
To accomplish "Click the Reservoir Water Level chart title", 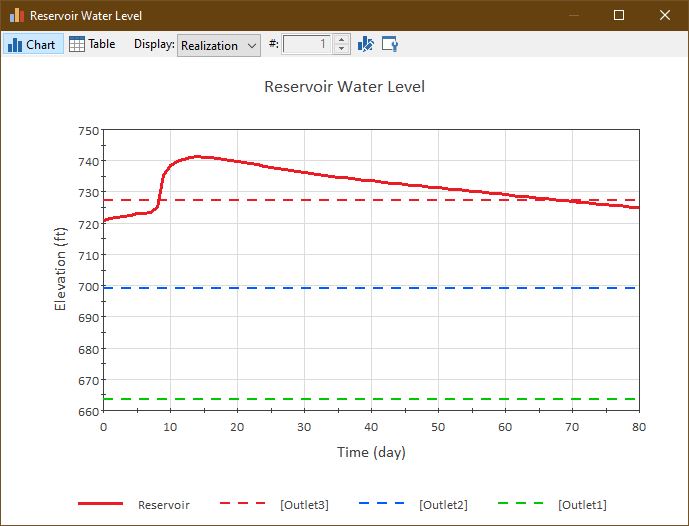I will [344, 87].
